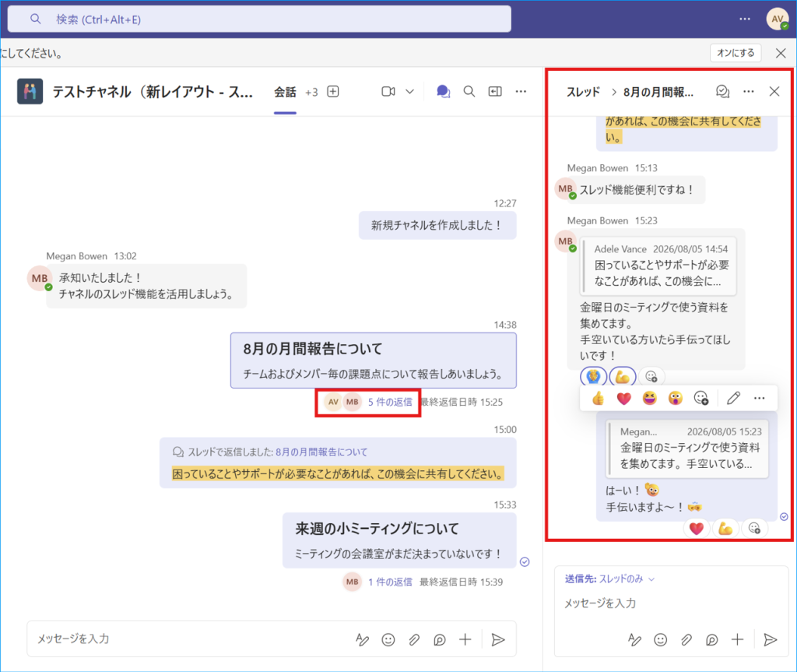Open loop component icon in thread compose
The width and height of the screenshot is (797, 672).
click(x=712, y=640)
